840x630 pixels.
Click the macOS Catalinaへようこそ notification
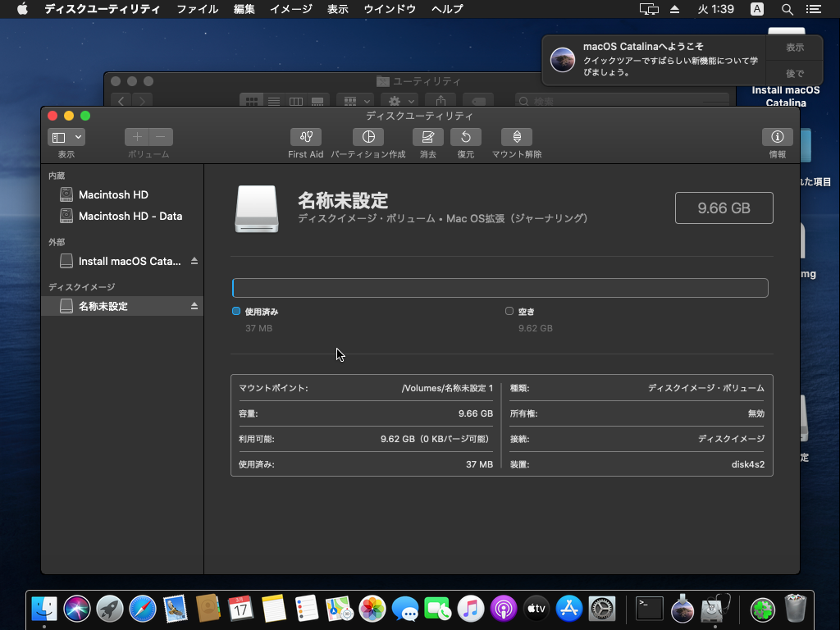click(655, 60)
